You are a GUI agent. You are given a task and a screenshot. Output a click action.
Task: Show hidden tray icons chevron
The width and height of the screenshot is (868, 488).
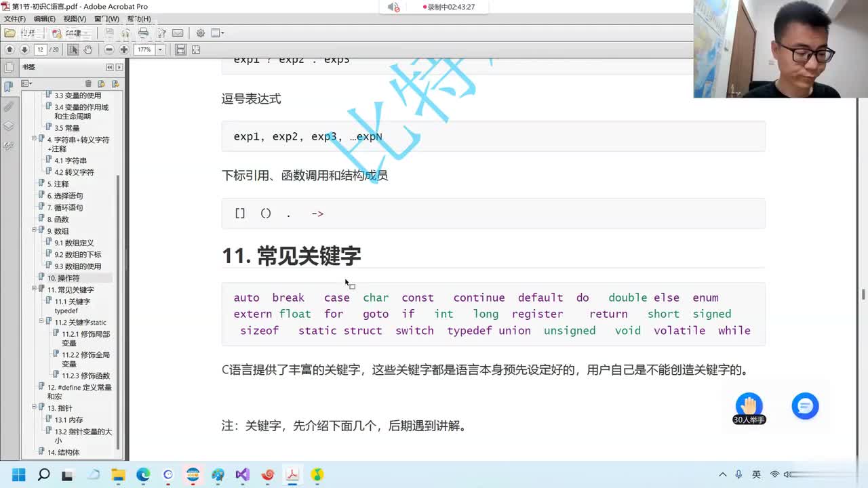[723, 474]
